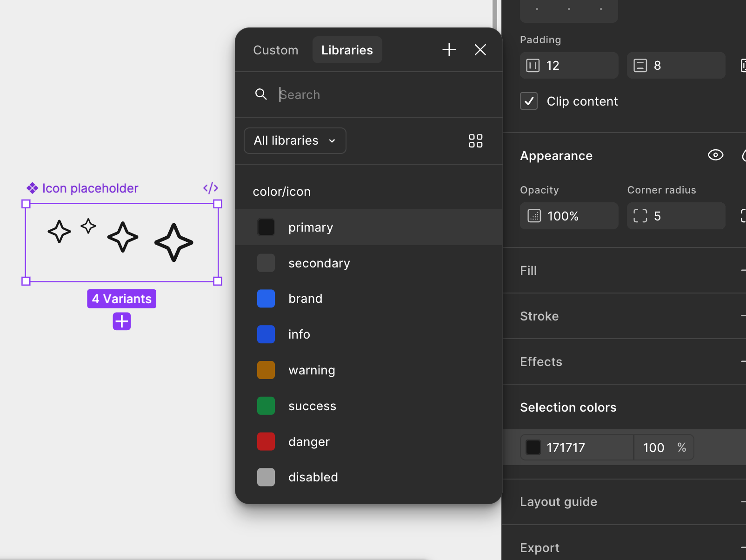Choose the info color style
Viewport: 746px width, 560px height.
(369, 334)
